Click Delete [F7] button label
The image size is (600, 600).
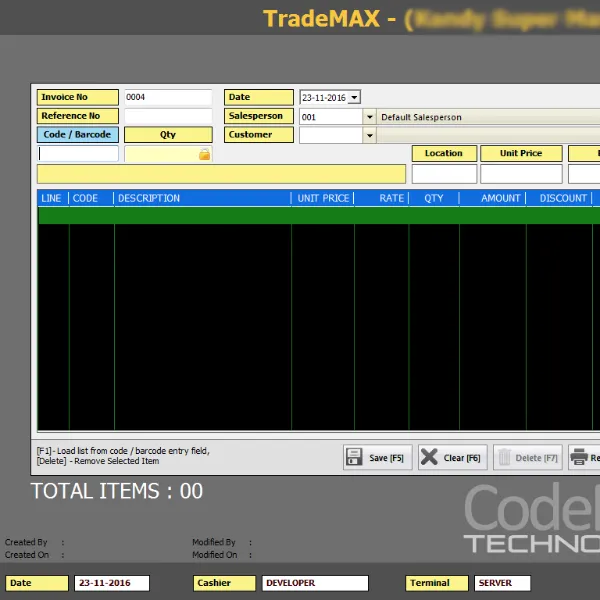click(536, 458)
